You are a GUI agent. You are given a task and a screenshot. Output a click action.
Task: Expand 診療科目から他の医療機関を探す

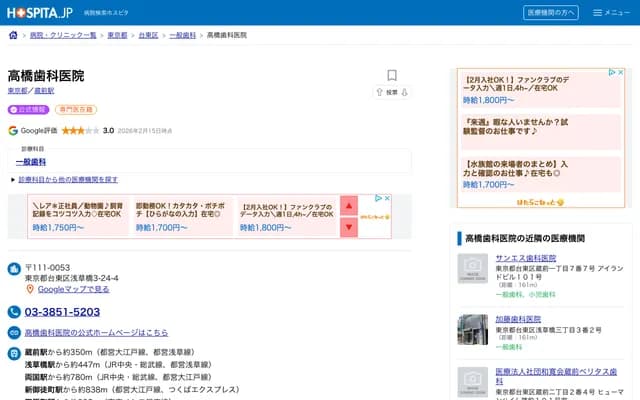(66, 180)
